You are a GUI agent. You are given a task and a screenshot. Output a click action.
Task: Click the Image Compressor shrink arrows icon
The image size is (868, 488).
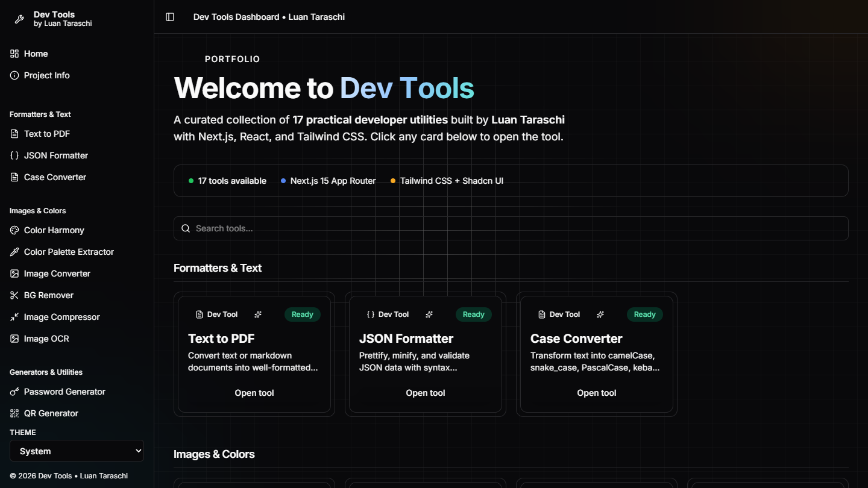(x=14, y=317)
